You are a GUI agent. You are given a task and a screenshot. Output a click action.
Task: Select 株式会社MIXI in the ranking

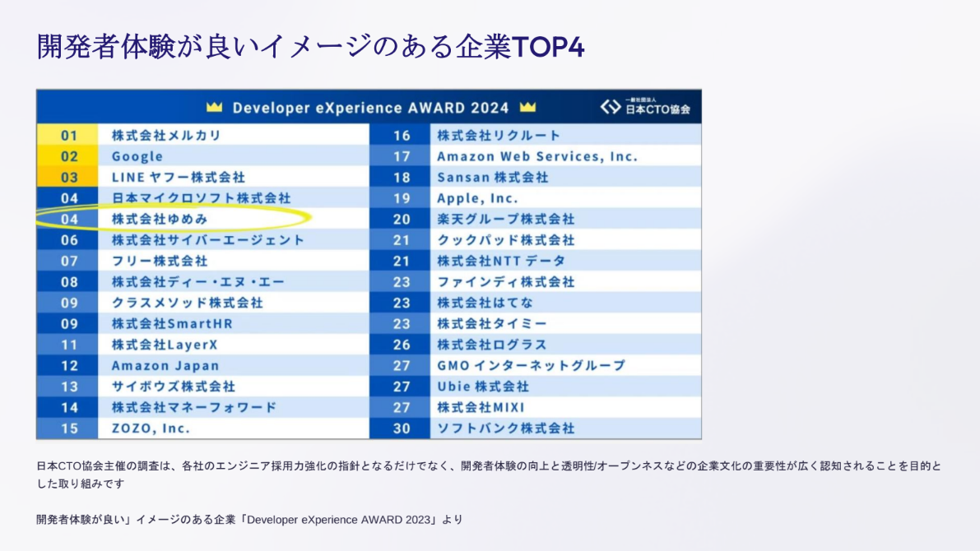coord(481,407)
